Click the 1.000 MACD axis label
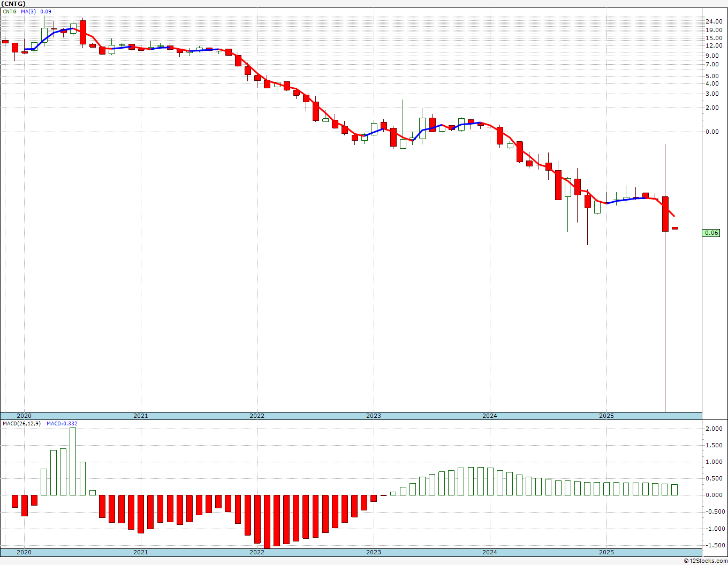Screen dimensions: 728x565 [714, 462]
